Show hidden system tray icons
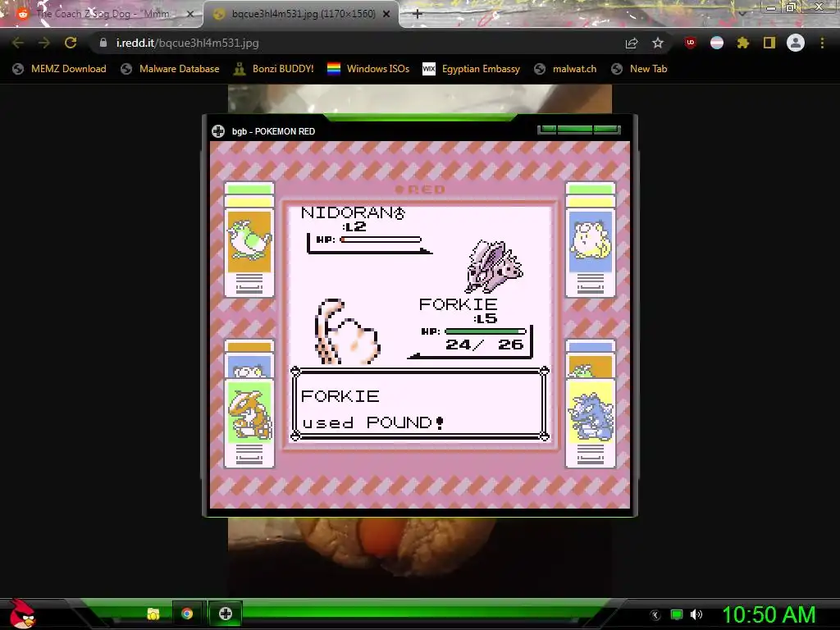The width and height of the screenshot is (840, 630). [x=655, y=615]
